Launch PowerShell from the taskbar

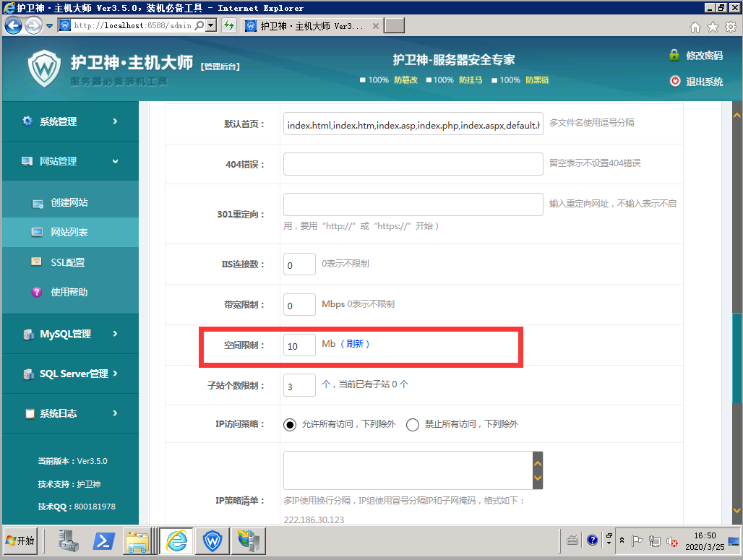point(103,540)
